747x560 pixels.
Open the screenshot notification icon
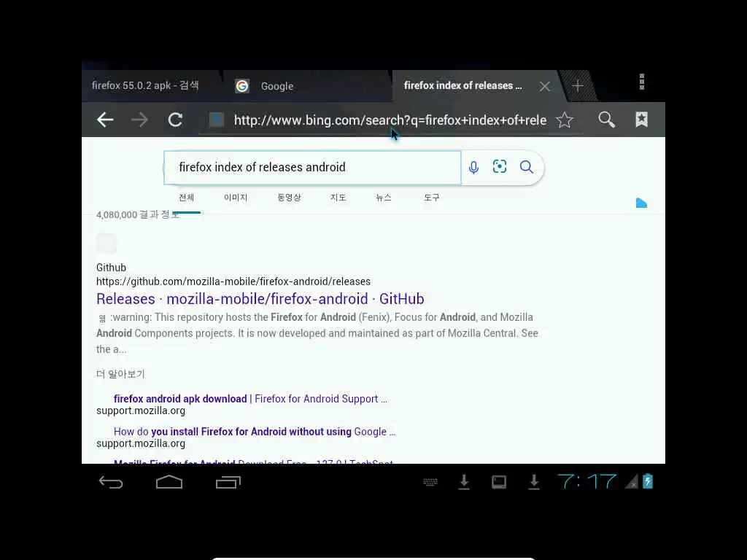tap(499, 483)
